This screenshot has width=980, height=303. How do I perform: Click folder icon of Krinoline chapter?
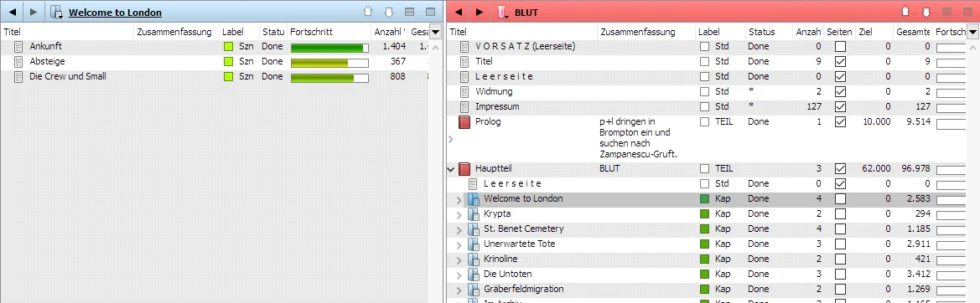point(474,259)
